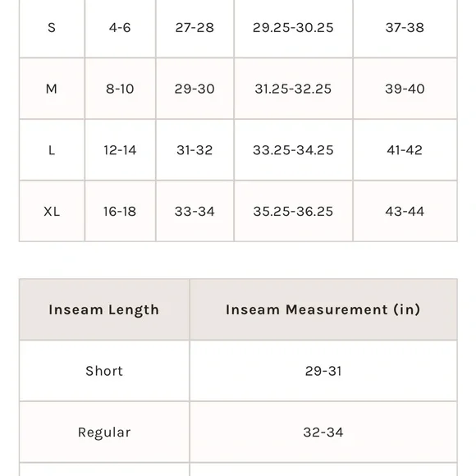
Task: Click the 32-34 inseam measurement
Action: pyautogui.click(x=323, y=433)
